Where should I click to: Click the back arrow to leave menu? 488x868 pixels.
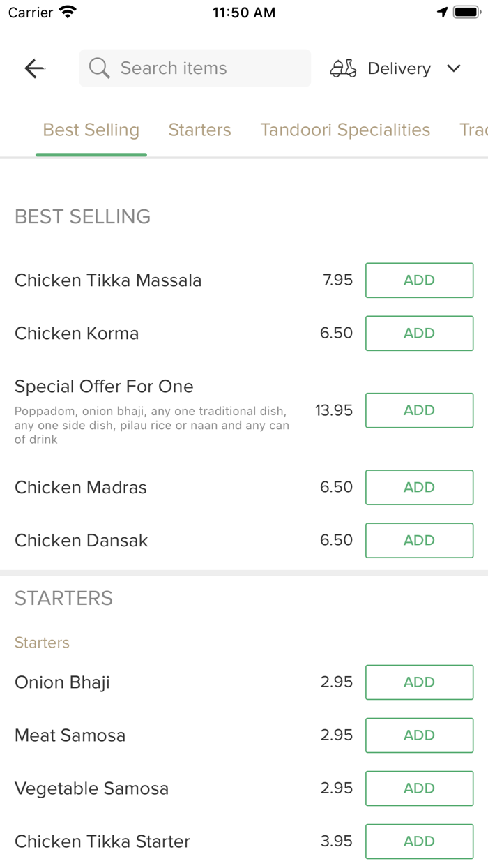33,68
